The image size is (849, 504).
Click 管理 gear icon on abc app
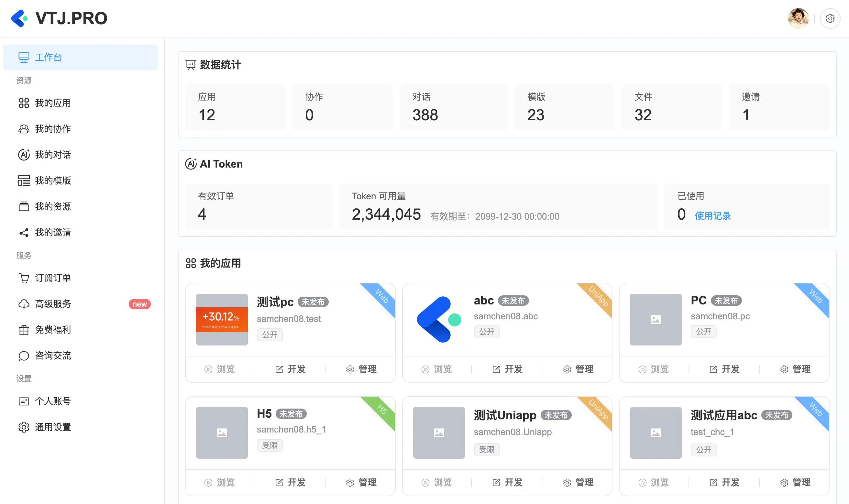567,369
